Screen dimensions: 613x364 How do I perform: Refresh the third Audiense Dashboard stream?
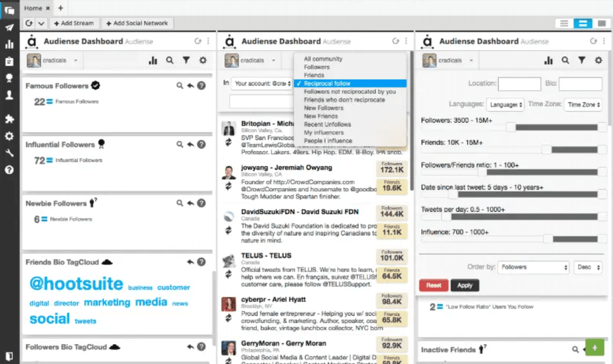pyautogui.click(x=594, y=41)
